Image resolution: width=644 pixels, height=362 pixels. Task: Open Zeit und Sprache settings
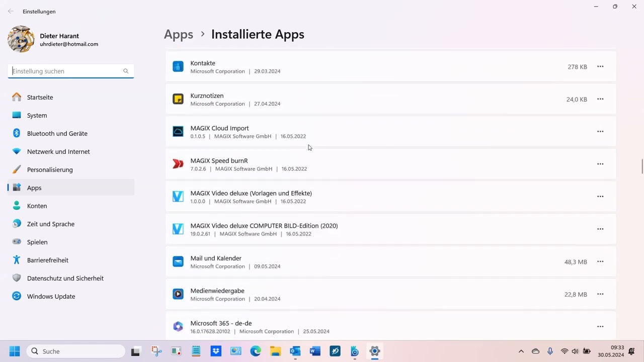[71, 224]
